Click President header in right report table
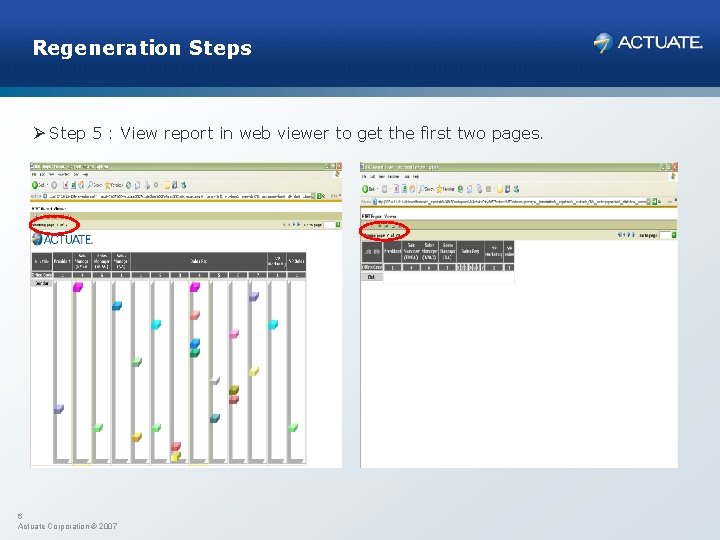The height and width of the screenshot is (540, 720). coord(392,251)
